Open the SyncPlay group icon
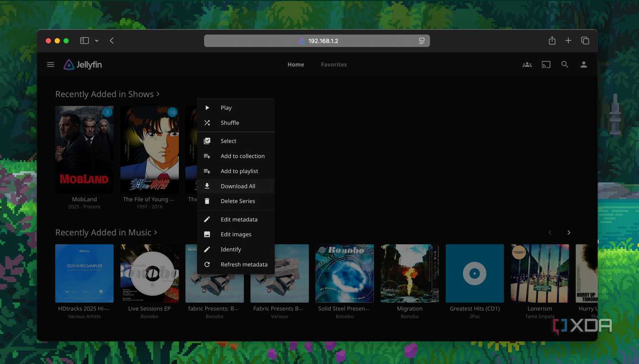 click(527, 65)
